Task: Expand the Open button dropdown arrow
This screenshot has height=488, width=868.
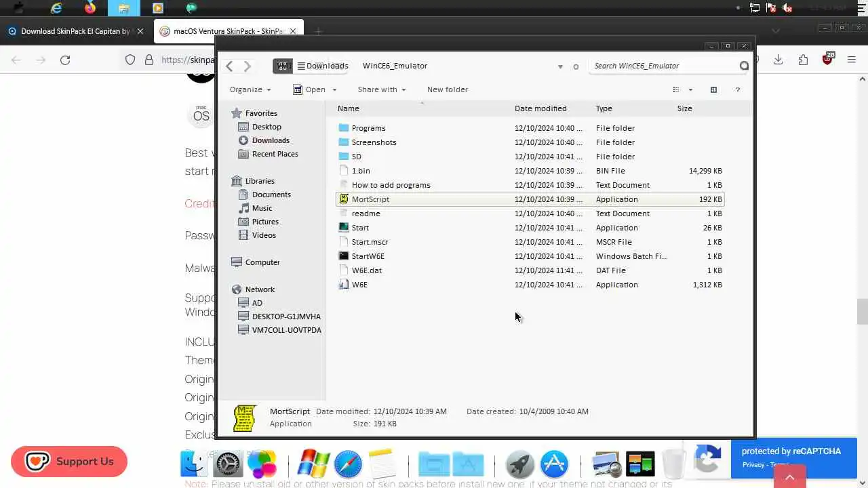Action: pos(334,89)
